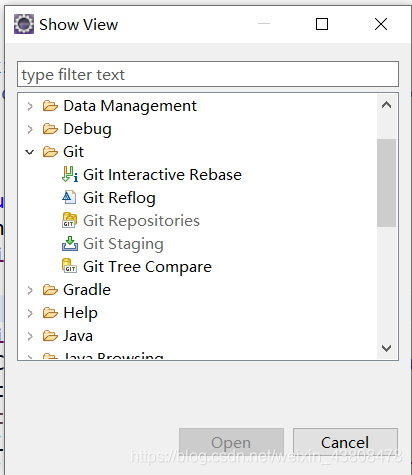Select the Git Staging view
This screenshot has width=412, height=475.
pyautogui.click(x=123, y=244)
